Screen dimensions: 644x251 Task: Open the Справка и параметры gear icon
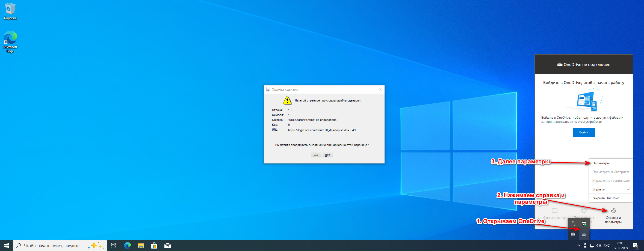pyautogui.click(x=613, y=210)
